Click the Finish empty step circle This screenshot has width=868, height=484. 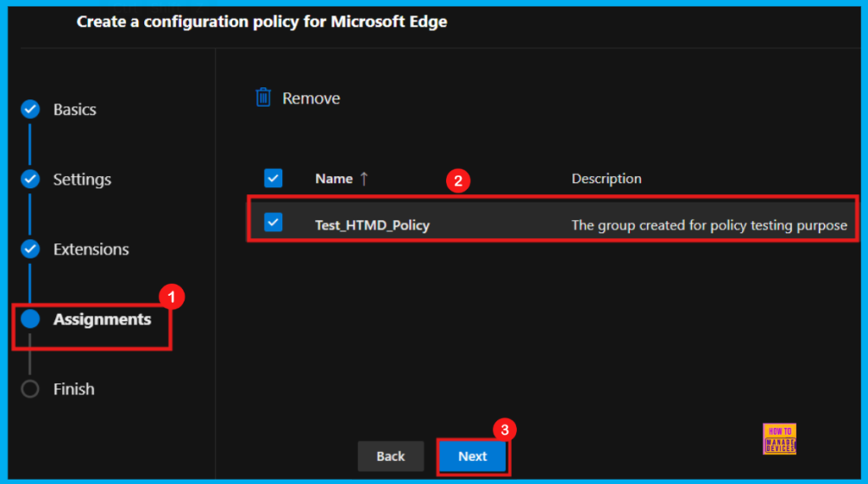(x=31, y=389)
